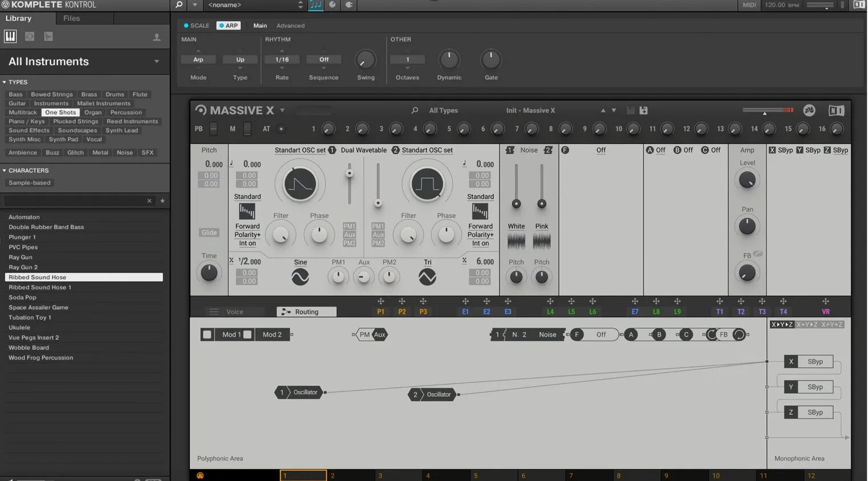Select the Synth Lead type tag

pyautogui.click(x=121, y=131)
